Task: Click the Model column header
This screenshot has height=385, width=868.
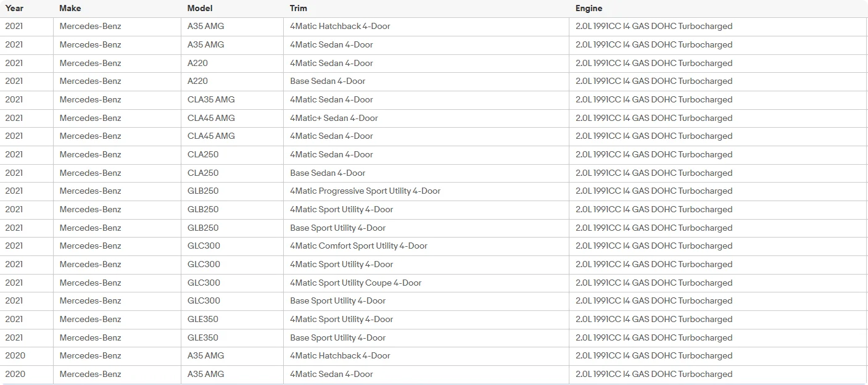Action: click(199, 9)
